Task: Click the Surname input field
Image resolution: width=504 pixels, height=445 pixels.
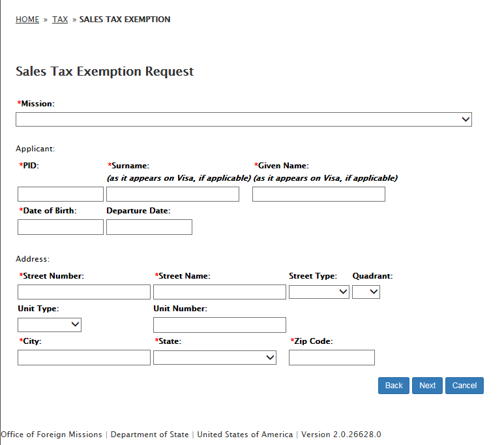Action: click(173, 194)
